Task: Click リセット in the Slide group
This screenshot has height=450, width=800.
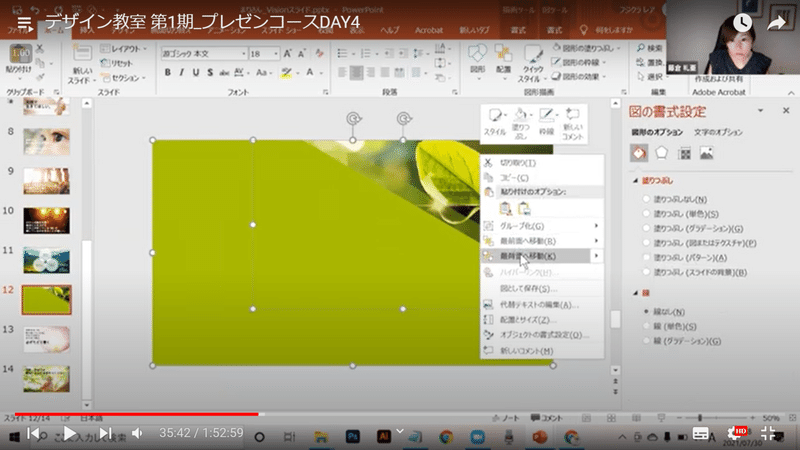Action: (x=117, y=63)
